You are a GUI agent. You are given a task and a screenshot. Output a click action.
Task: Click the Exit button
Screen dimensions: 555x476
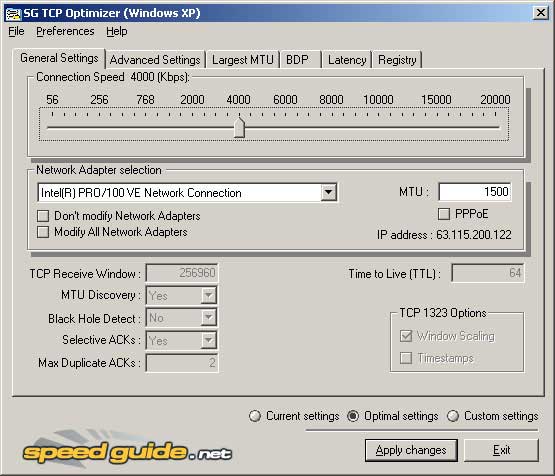click(501, 450)
